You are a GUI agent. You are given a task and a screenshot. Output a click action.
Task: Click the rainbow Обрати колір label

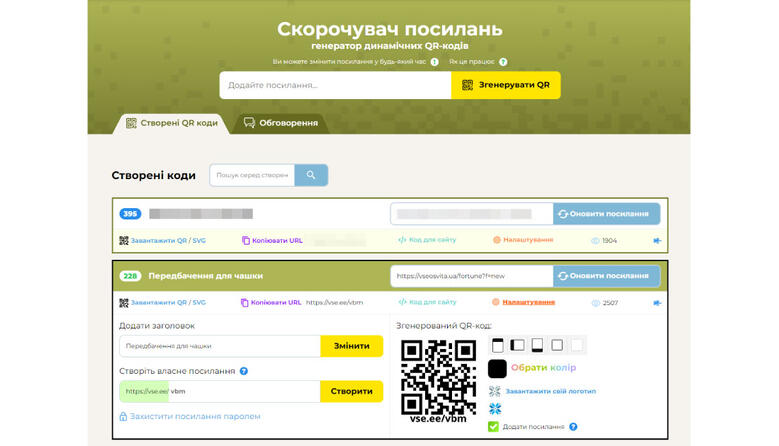click(x=544, y=368)
